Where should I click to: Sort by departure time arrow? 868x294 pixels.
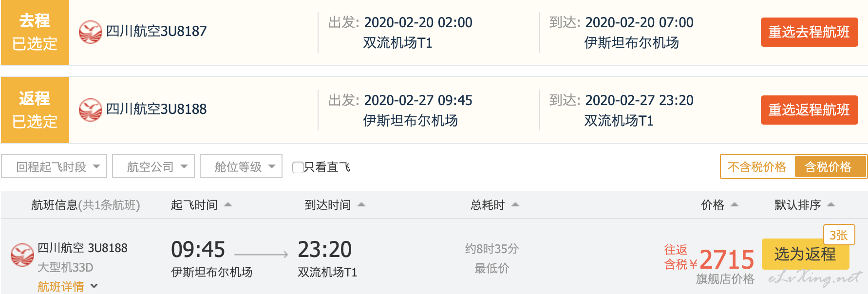(x=227, y=205)
